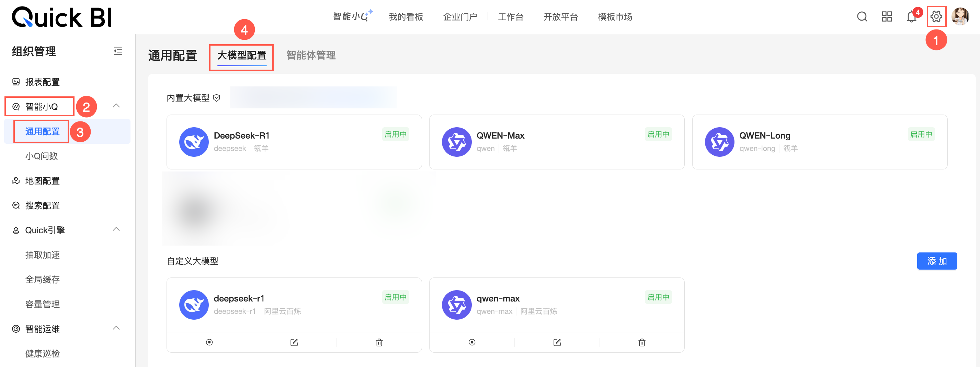The height and width of the screenshot is (367, 980).
Task: Click the 组织管理 sidebar title
Action: click(34, 51)
